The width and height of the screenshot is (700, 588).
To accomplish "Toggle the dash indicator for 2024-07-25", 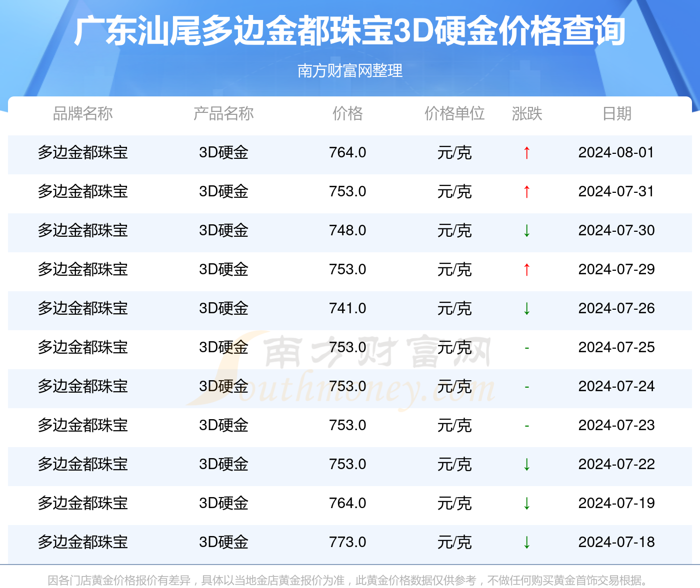I will point(527,347).
